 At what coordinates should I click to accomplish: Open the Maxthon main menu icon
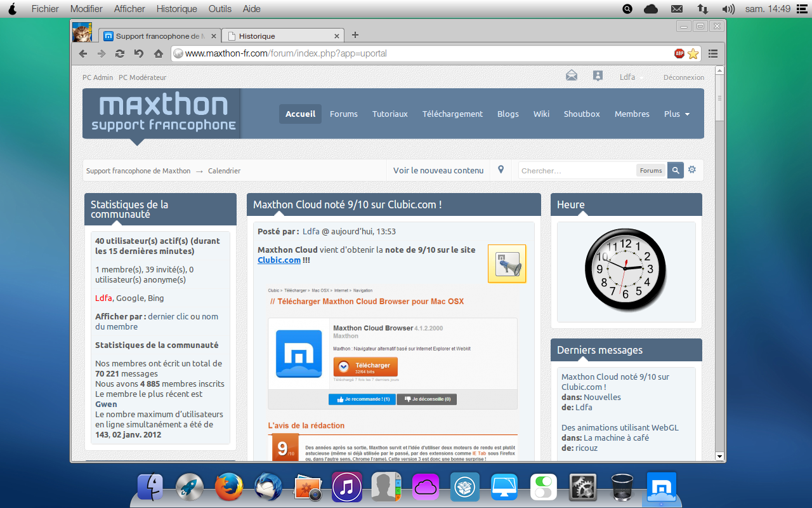pyautogui.click(x=713, y=54)
